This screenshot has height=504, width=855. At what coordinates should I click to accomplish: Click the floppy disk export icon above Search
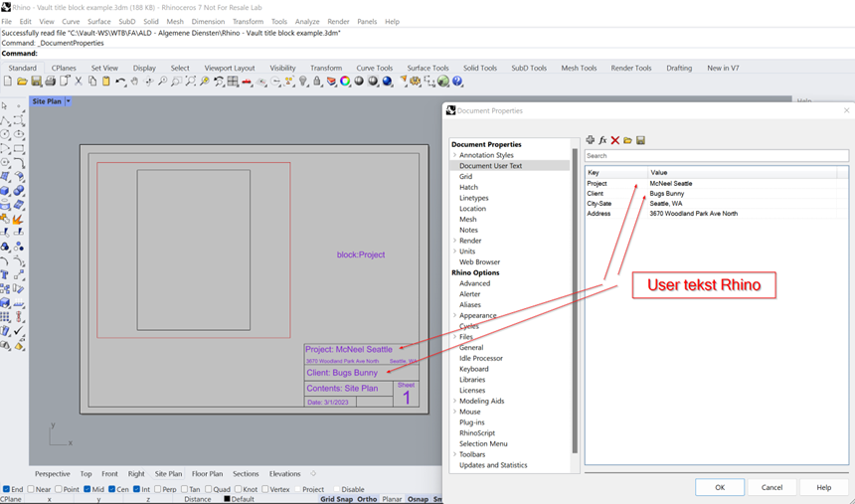[x=640, y=140]
